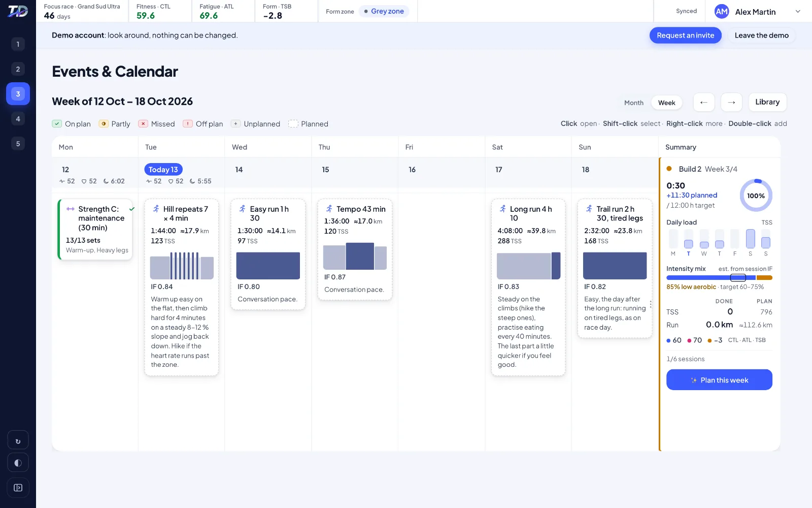
Task: Click Trail run intensity chart
Action: click(x=615, y=266)
